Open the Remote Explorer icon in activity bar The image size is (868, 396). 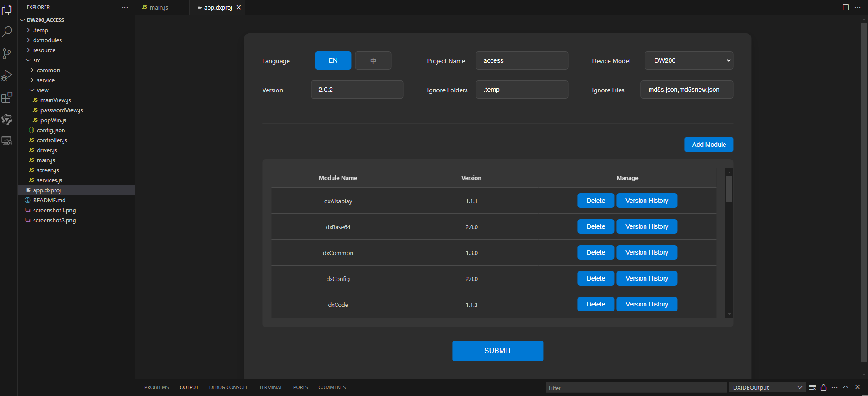[x=7, y=141]
